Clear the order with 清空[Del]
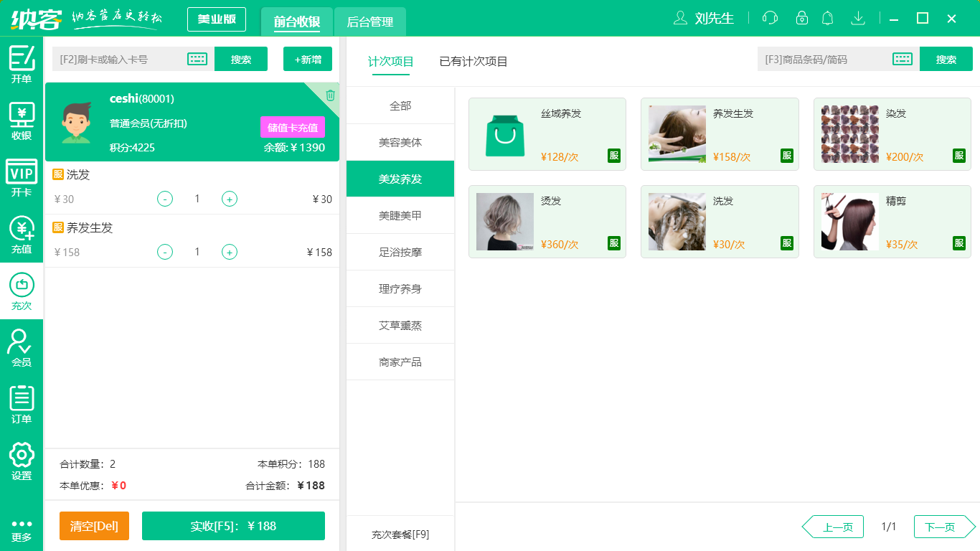Viewport: 980px width, 551px height. (94, 526)
